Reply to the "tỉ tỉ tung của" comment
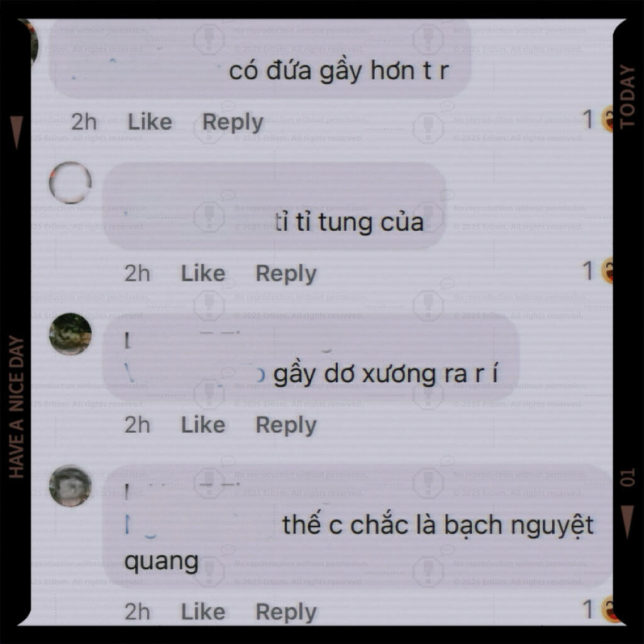Image resolution: width=644 pixels, height=644 pixels. tap(286, 274)
